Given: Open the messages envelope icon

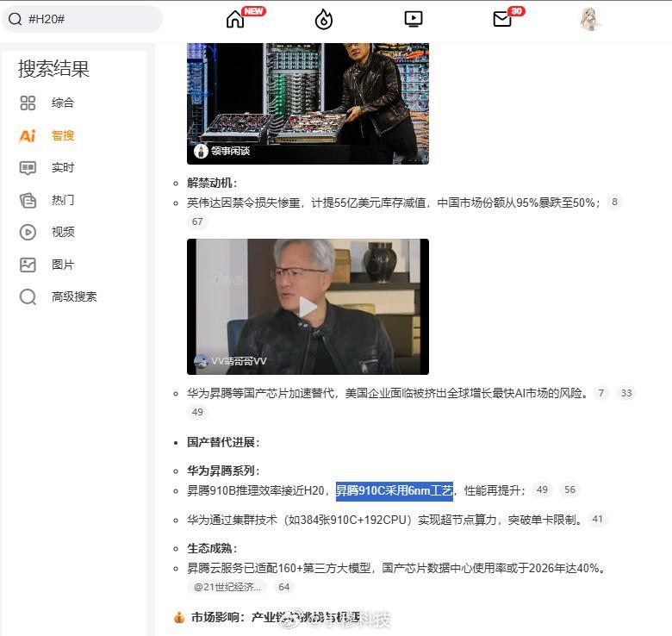Looking at the screenshot, I should 502,19.
